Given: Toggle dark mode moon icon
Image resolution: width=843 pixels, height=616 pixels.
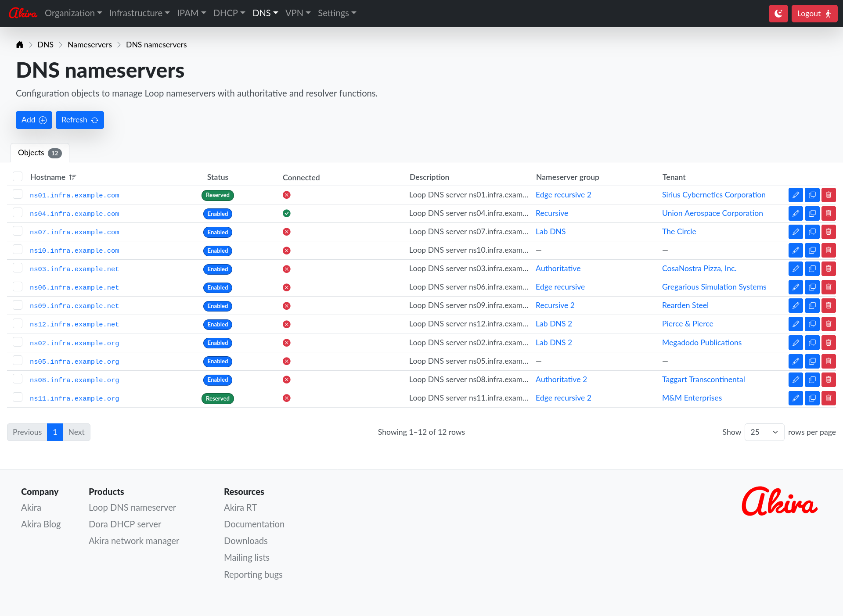Looking at the screenshot, I should [x=778, y=14].
